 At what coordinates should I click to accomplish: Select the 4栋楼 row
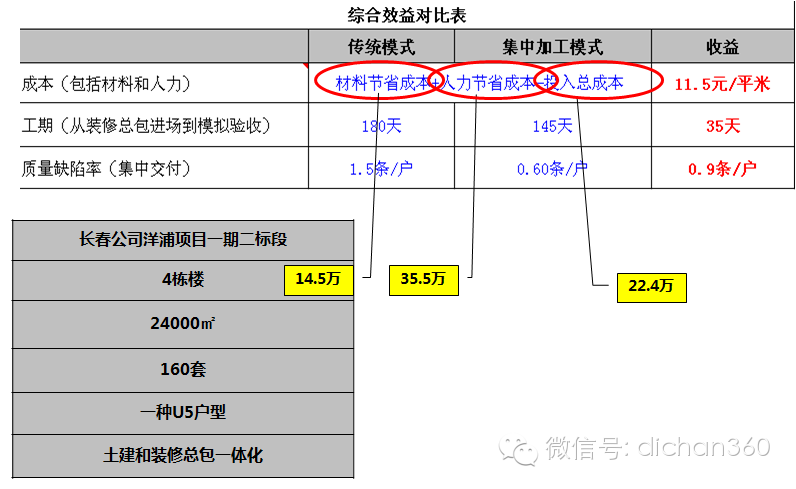(183, 280)
